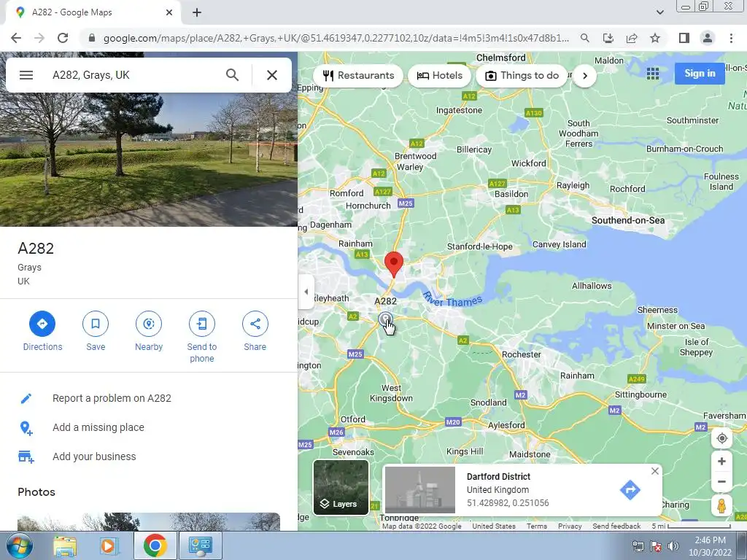Filter map by Things to do chip

(522, 75)
